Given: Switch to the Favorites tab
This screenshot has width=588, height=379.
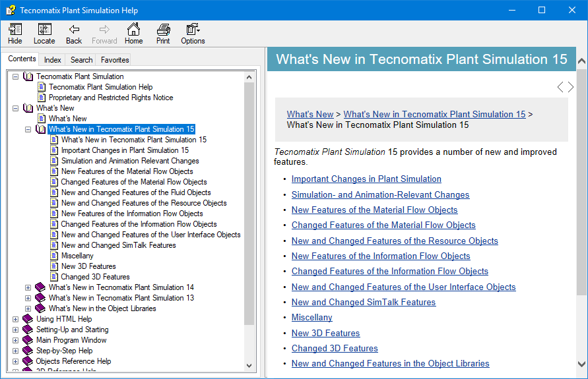Looking at the screenshot, I should [115, 60].
